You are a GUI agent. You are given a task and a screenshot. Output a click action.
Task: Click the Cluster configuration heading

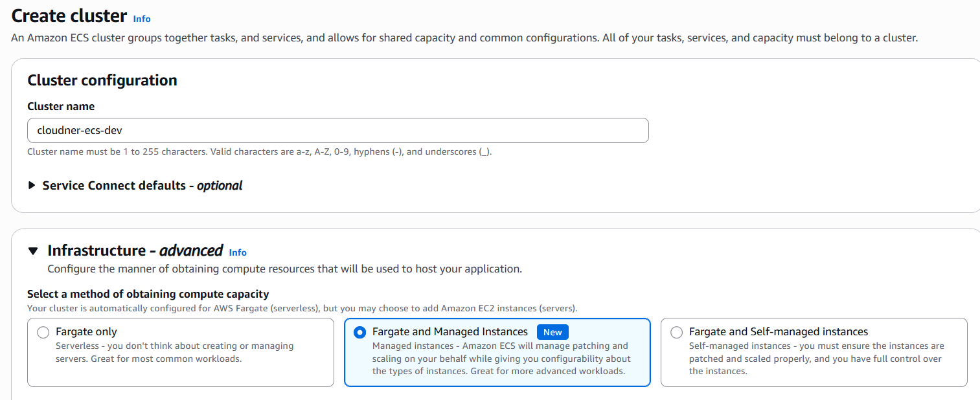point(102,80)
